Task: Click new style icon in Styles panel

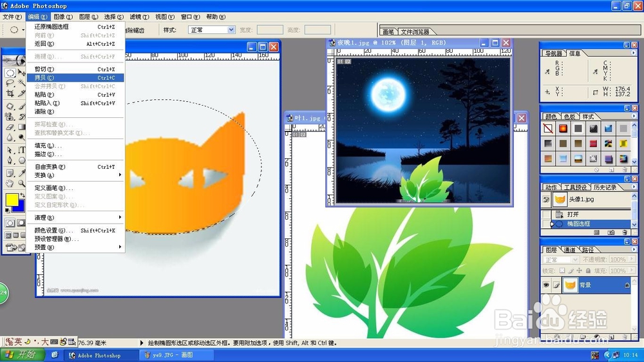Action: coord(611,169)
